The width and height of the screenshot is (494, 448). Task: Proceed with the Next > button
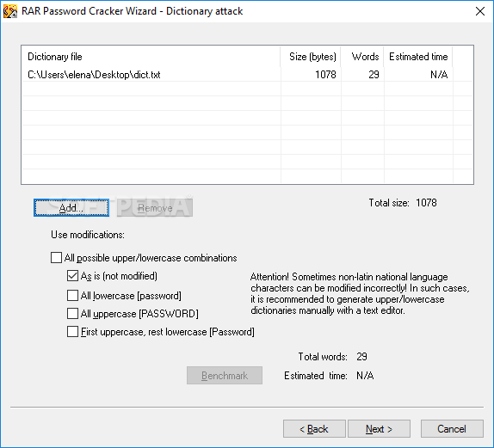click(x=379, y=429)
